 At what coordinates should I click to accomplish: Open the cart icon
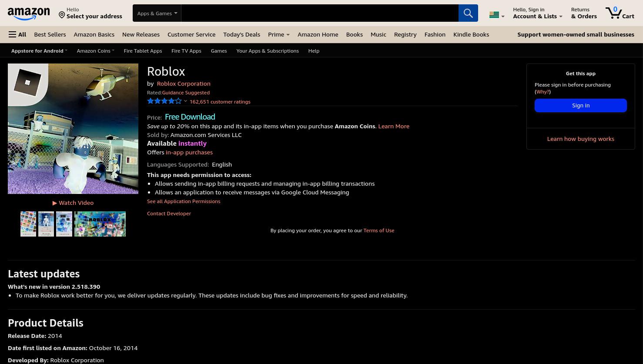pyautogui.click(x=620, y=13)
